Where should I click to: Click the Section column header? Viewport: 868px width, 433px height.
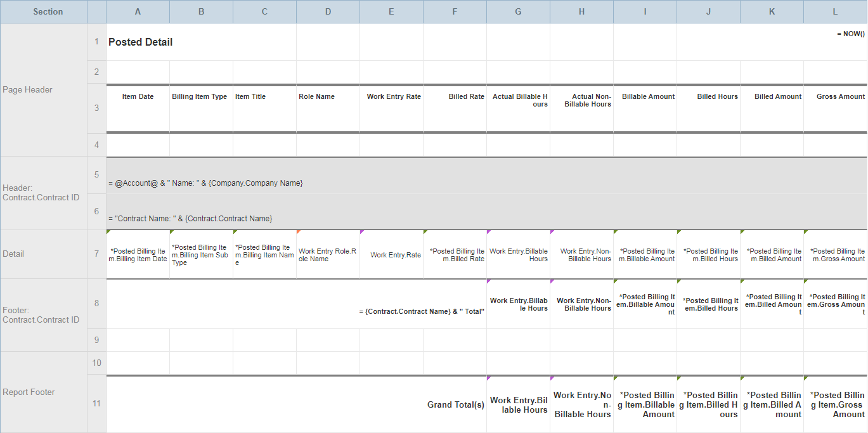(48, 11)
